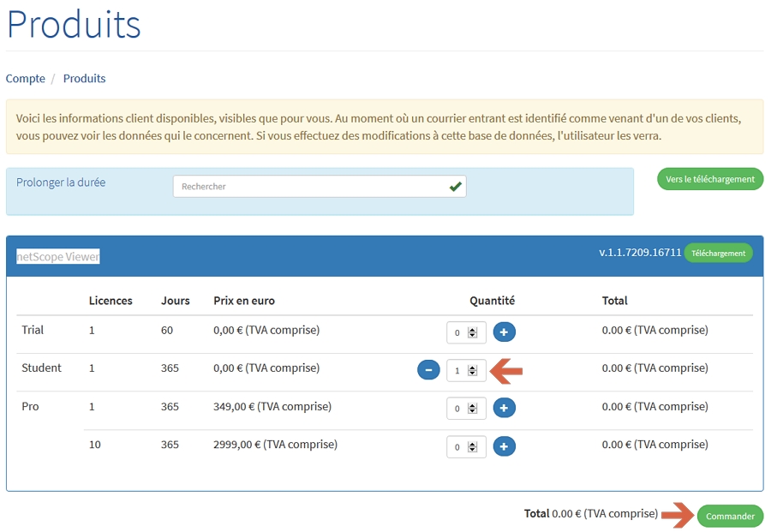Click the Pro 2999,00 € quantity spinner arrows
The image size is (771, 532).
pyautogui.click(x=473, y=447)
